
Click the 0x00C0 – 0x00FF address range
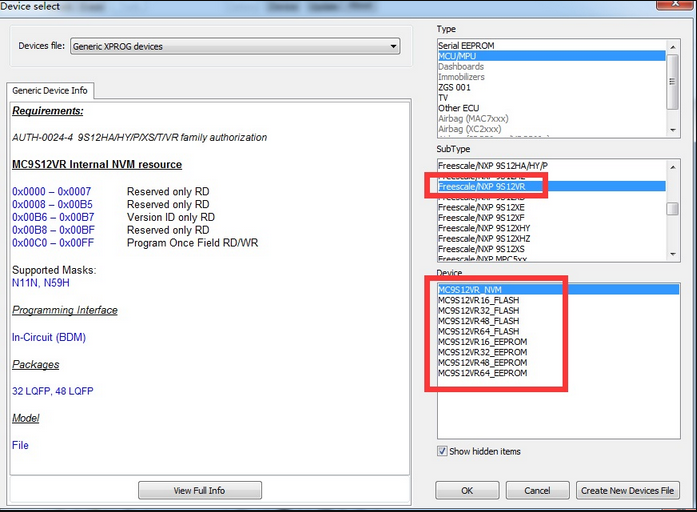53,243
